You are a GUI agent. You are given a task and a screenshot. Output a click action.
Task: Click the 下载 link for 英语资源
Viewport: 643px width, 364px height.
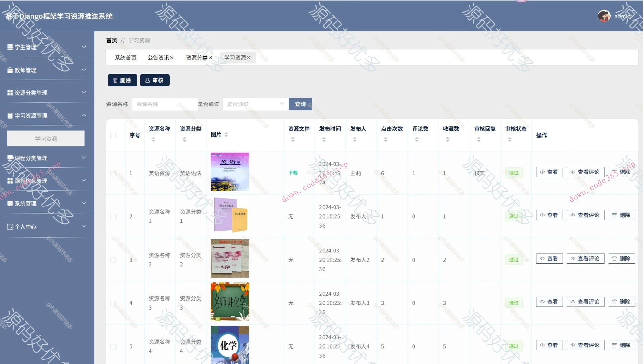pos(292,173)
